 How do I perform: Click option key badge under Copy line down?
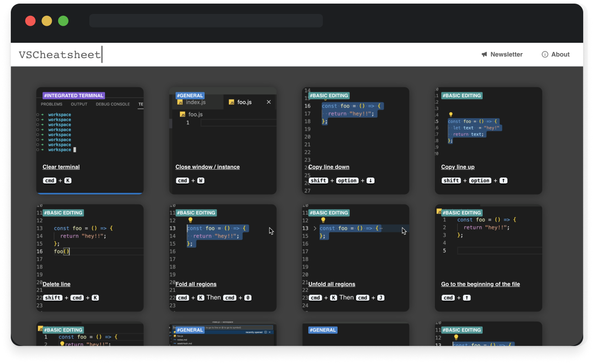pyautogui.click(x=347, y=181)
